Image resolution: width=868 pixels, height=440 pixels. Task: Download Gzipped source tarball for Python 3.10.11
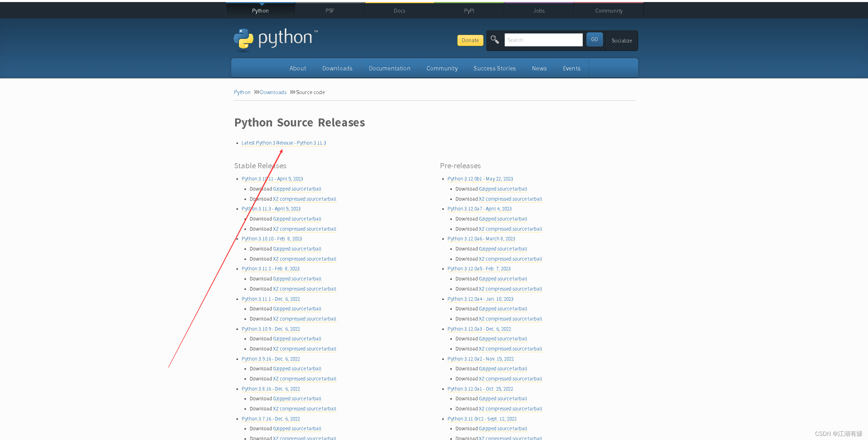point(297,189)
